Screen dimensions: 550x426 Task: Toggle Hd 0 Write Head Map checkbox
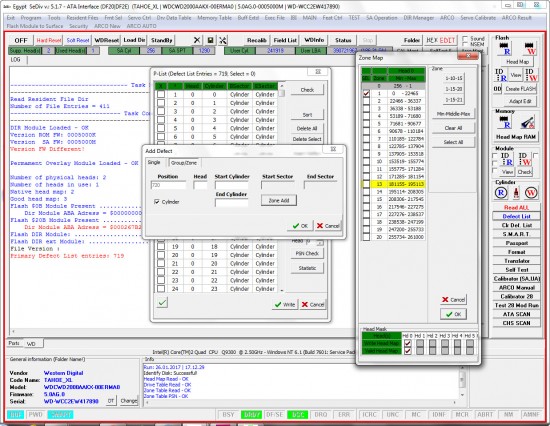(x=408, y=344)
